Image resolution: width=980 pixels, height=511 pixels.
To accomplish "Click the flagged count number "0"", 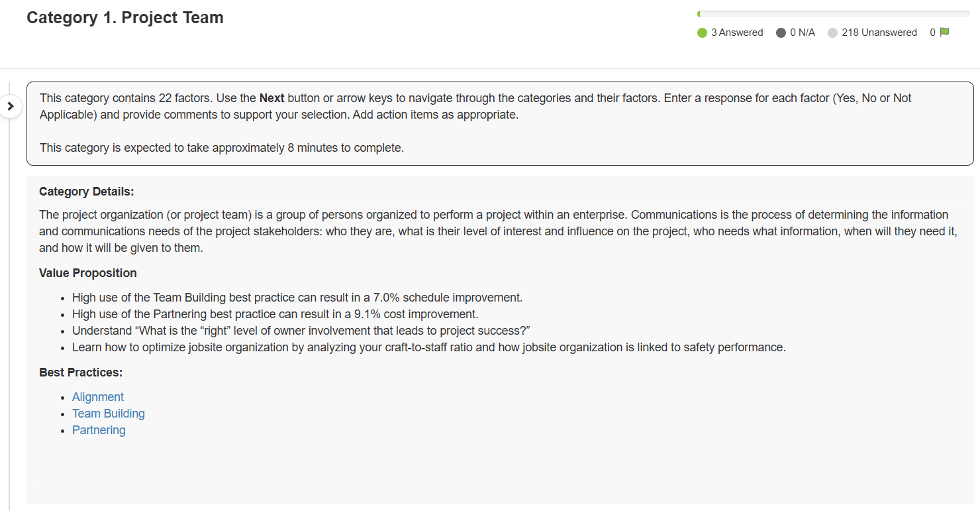I will point(932,32).
